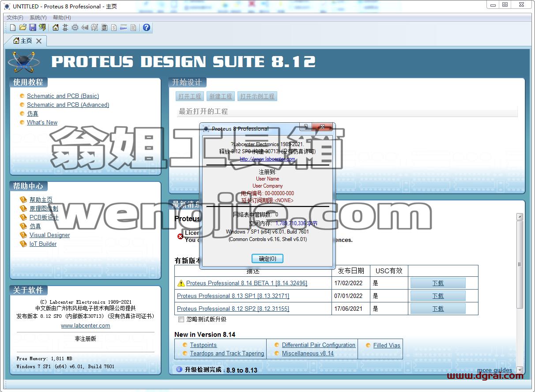Click the news panel scrollbar down arrow
The width and height of the screenshot is (535, 392).
click(x=520, y=370)
